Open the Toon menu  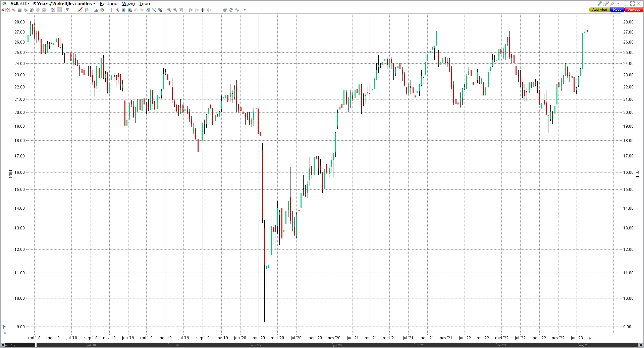(x=145, y=3)
